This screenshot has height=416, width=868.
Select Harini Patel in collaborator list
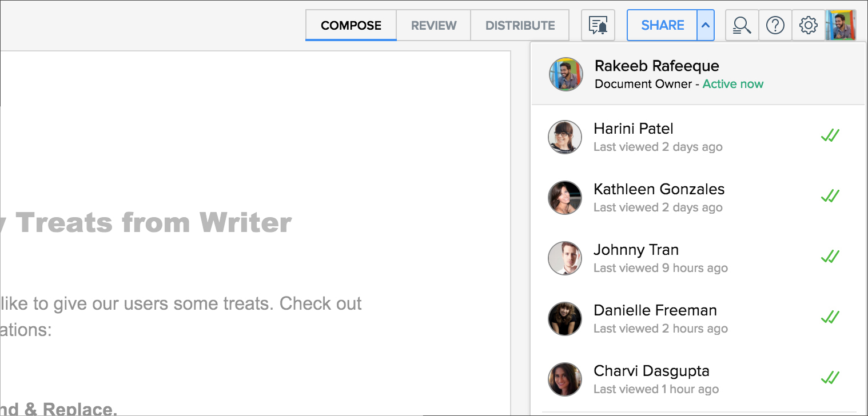pyautogui.click(x=633, y=129)
